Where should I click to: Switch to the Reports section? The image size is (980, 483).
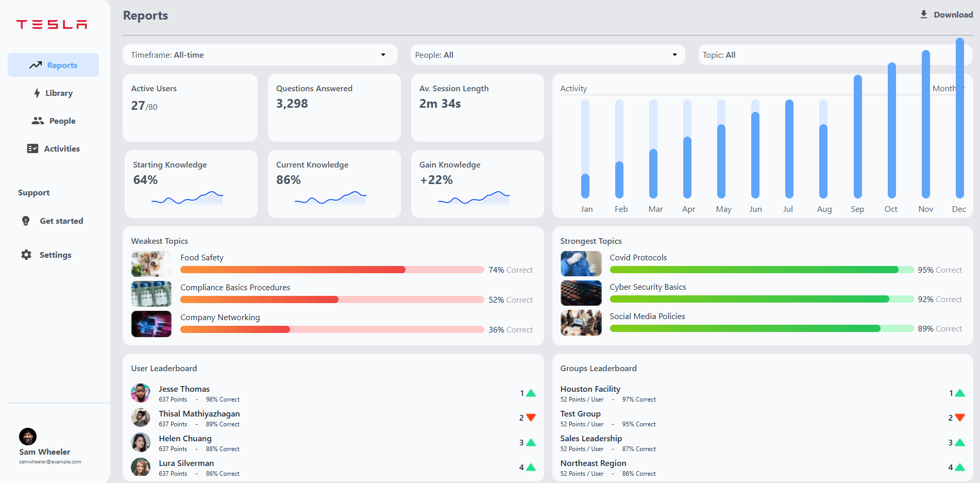pyautogui.click(x=61, y=65)
